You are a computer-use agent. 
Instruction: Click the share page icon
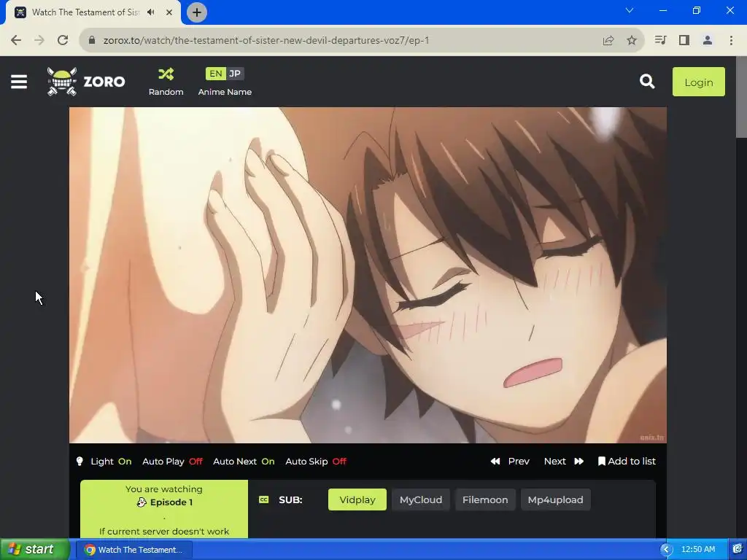point(608,41)
